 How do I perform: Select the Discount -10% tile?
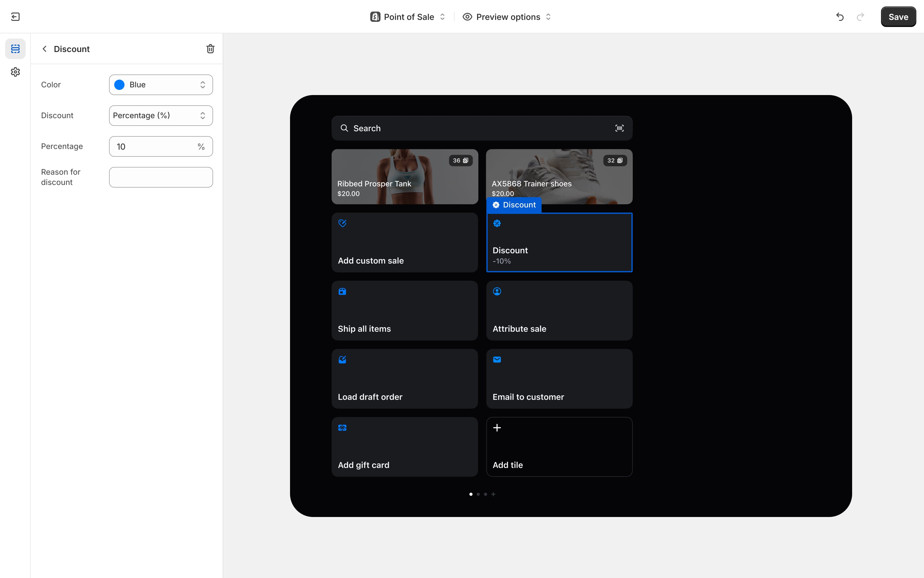tap(559, 242)
